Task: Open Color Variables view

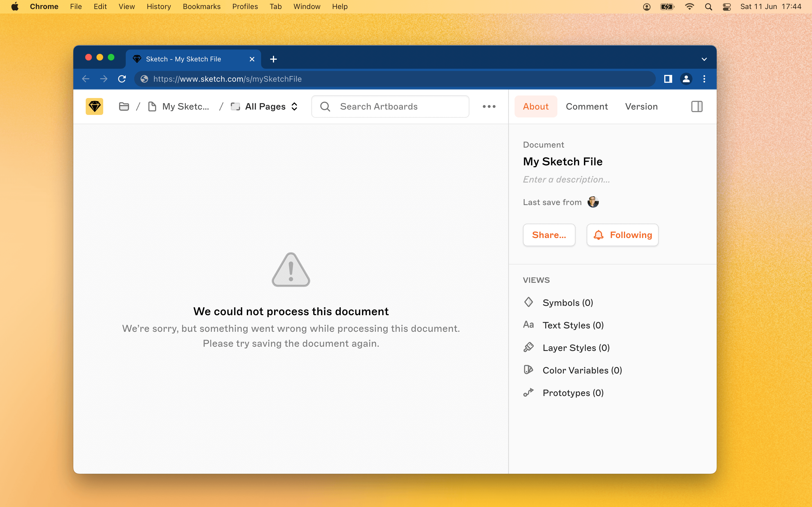Action: coord(582,370)
